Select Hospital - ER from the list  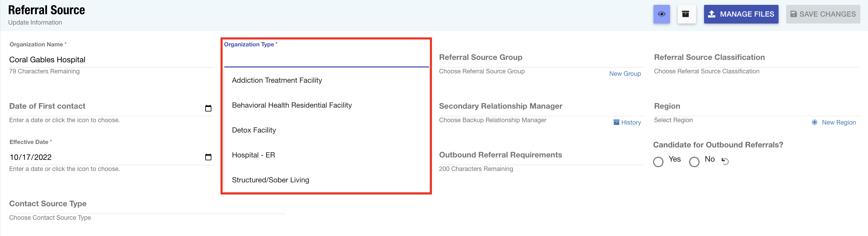click(x=253, y=155)
